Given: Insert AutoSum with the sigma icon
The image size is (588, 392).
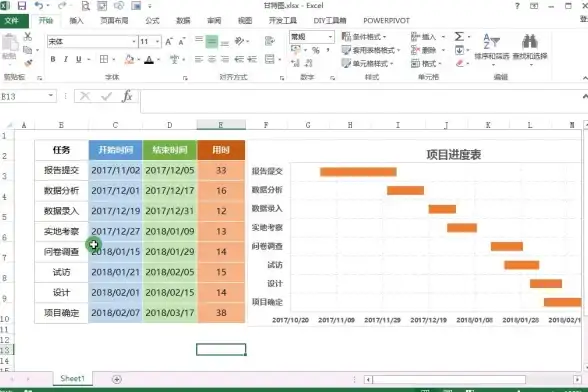Looking at the screenshot, I should pos(459,36).
